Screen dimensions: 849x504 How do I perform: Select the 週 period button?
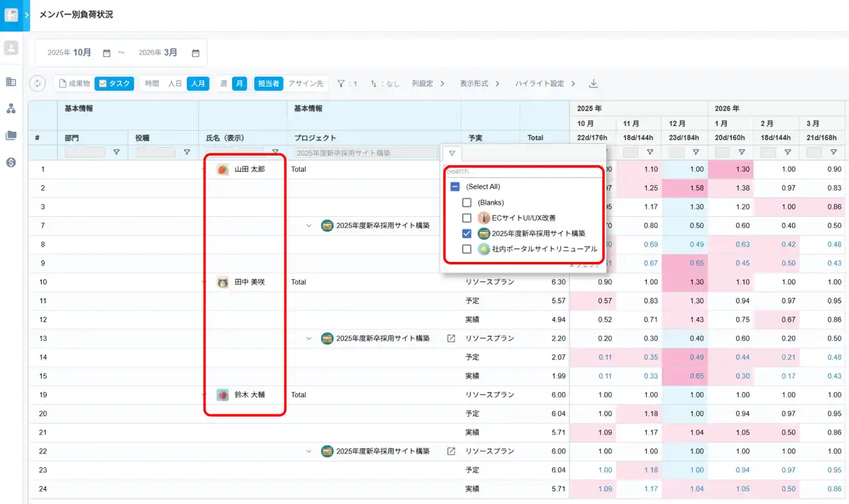click(224, 84)
